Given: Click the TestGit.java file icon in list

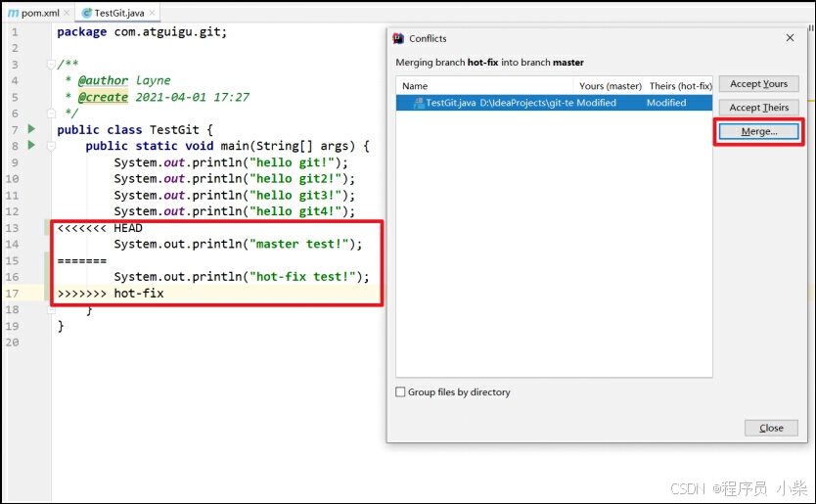Looking at the screenshot, I should [419, 103].
